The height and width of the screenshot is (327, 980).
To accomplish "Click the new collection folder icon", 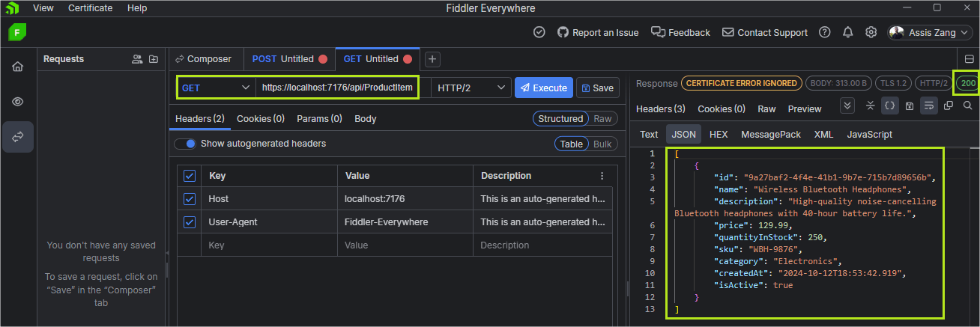I will tap(154, 59).
